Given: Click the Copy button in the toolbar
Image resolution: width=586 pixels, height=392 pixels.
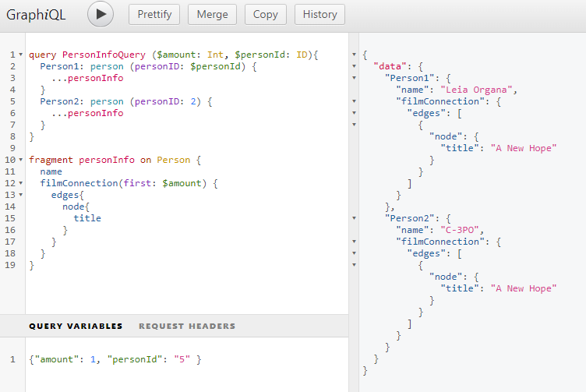Looking at the screenshot, I should [266, 15].
